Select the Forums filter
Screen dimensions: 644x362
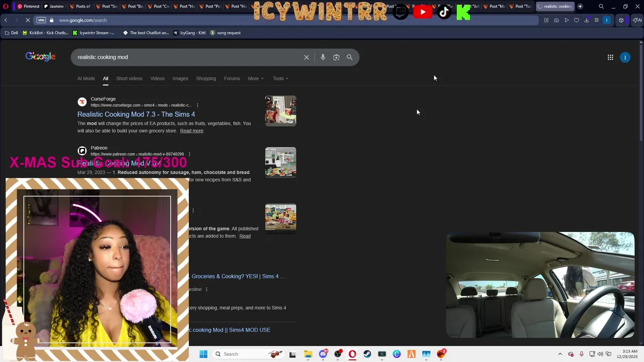coord(232,78)
